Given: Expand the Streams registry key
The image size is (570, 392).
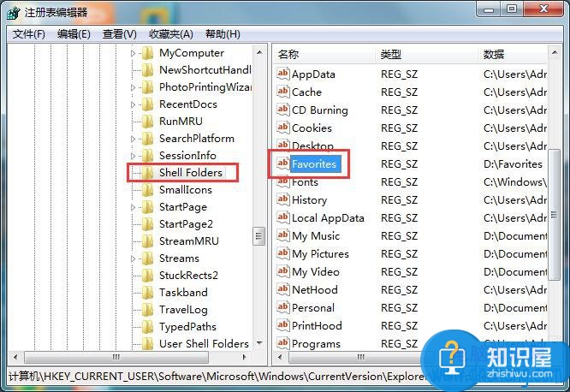Looking at the screenshot, I should tap(134, 258).
